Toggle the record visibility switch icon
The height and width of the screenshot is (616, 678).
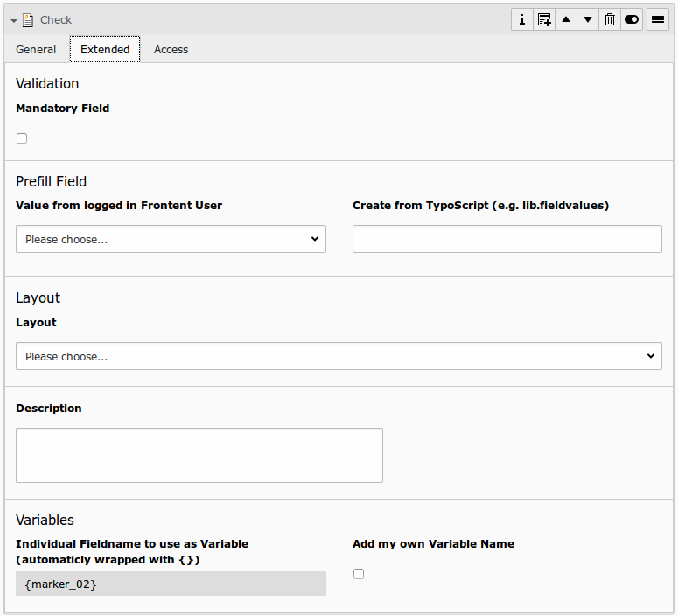[632, 19]
